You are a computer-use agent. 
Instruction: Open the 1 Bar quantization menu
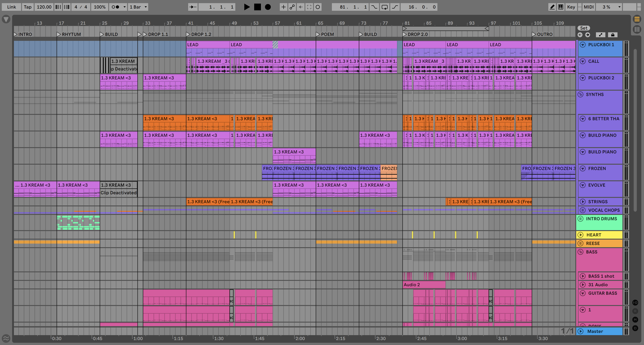click(138, 7)
